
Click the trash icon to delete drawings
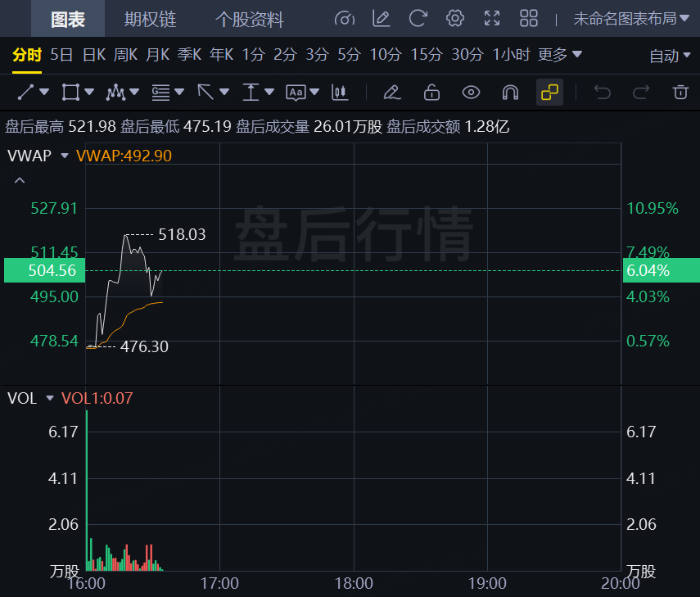680,92
